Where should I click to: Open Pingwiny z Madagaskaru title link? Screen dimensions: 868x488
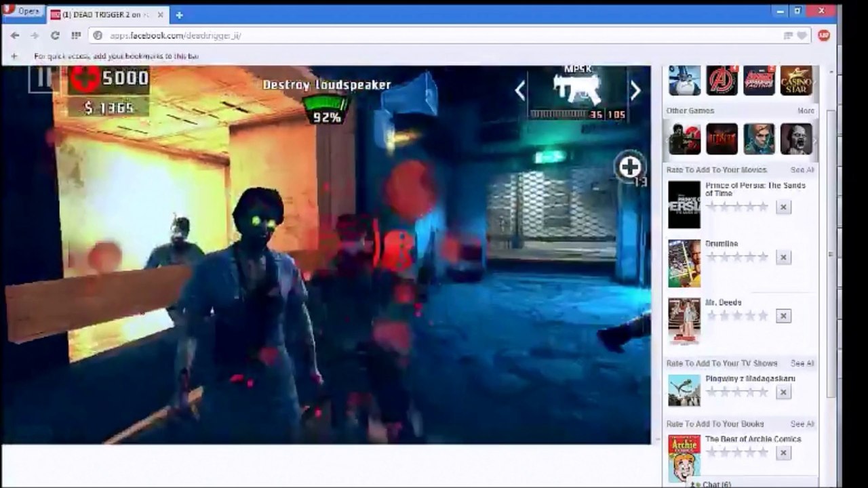click(x=751, y=379)
